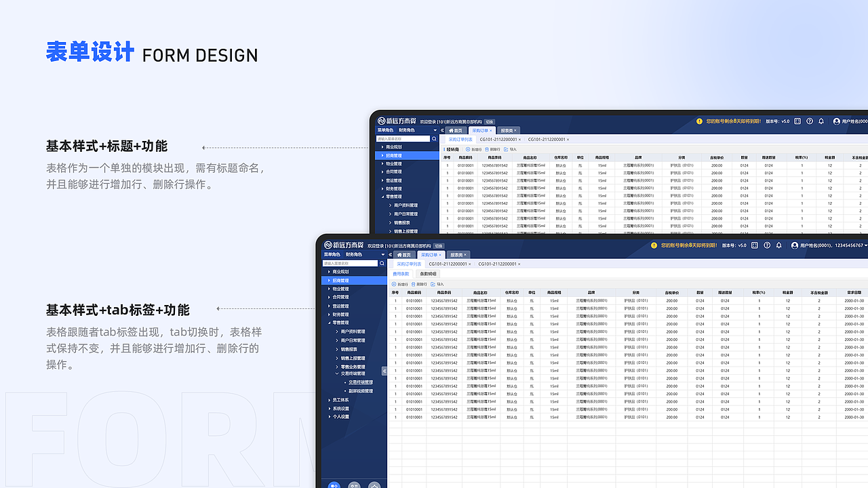
Task: Select the 采购订单列表 sub-tab in the lower window
Action: point(409,264)
